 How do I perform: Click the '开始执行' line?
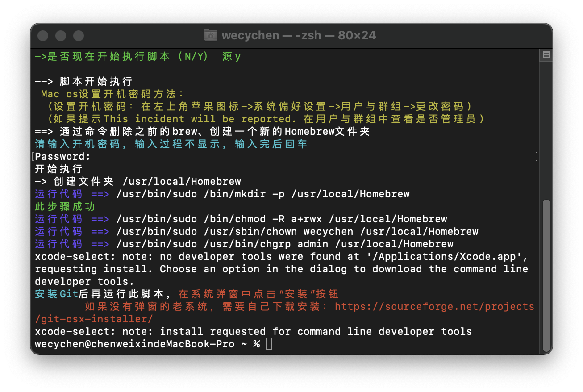click(x=58, y=169)
